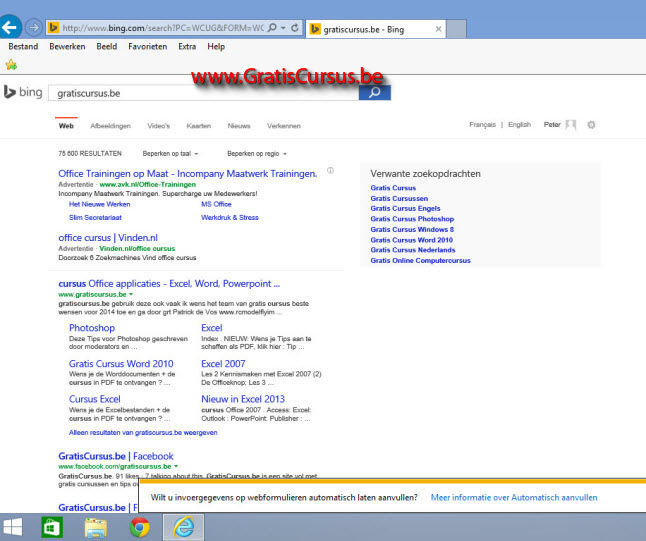Open the GratisCursus.be | Facebook result
This screenshot has width=646, height=541.
click(x=116, y=456)
